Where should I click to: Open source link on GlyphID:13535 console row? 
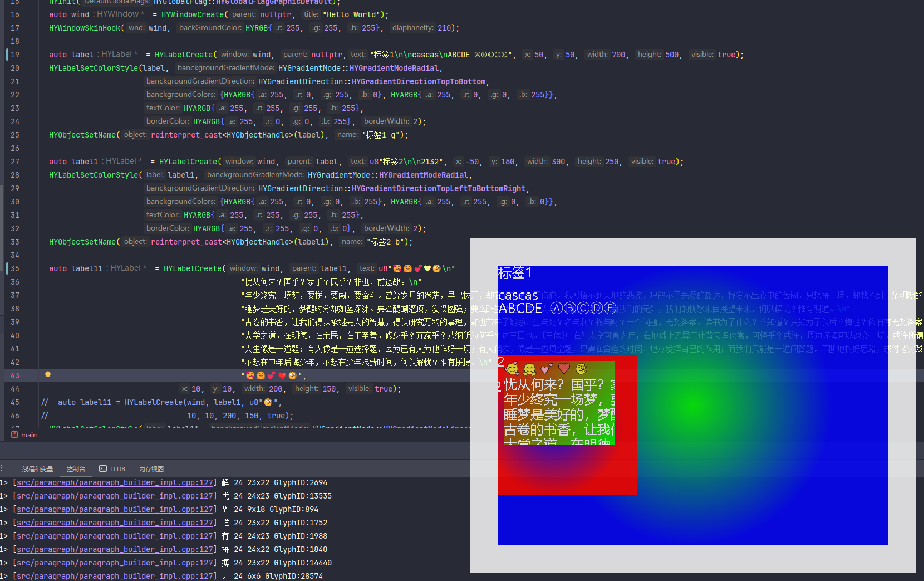click(x=115, y=496)
